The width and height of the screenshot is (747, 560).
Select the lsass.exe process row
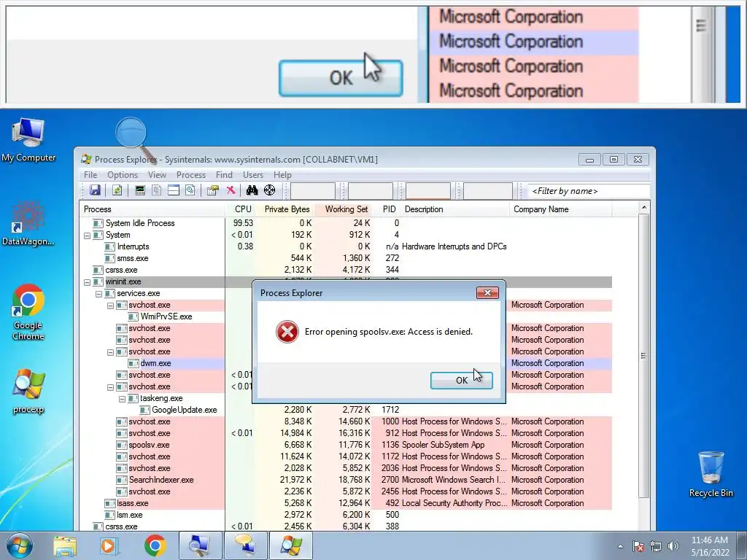[x=346, y=503]
